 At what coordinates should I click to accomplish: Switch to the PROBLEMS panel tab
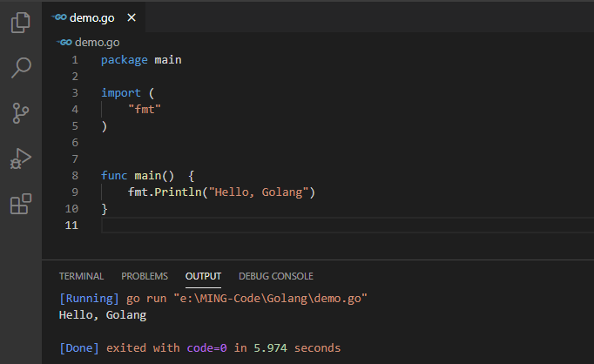click(145, 276)
